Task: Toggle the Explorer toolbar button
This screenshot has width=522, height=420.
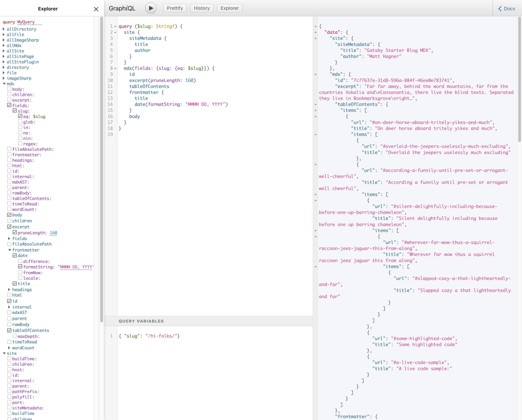Action: pyautogui.click(x=229, y=8)
